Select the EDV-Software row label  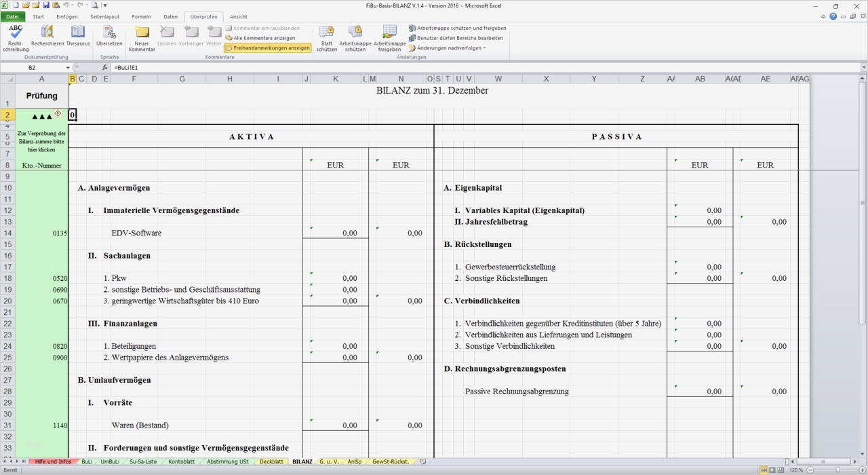click(136, 233)
